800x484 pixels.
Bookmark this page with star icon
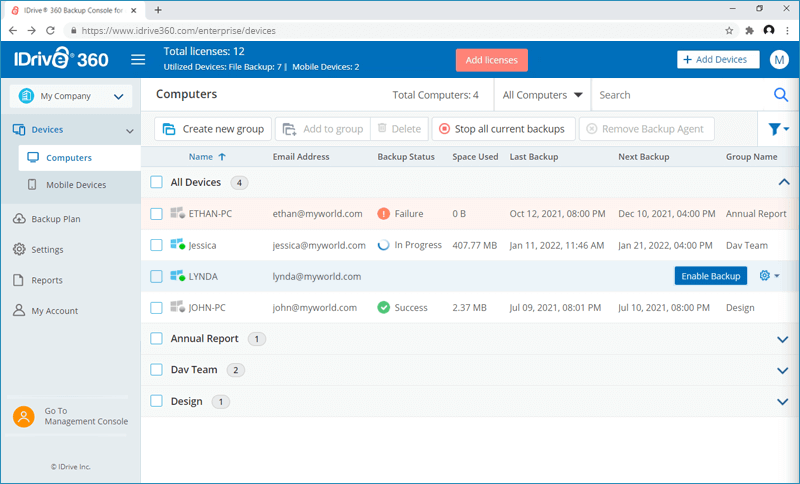click(x=729, y=31)
